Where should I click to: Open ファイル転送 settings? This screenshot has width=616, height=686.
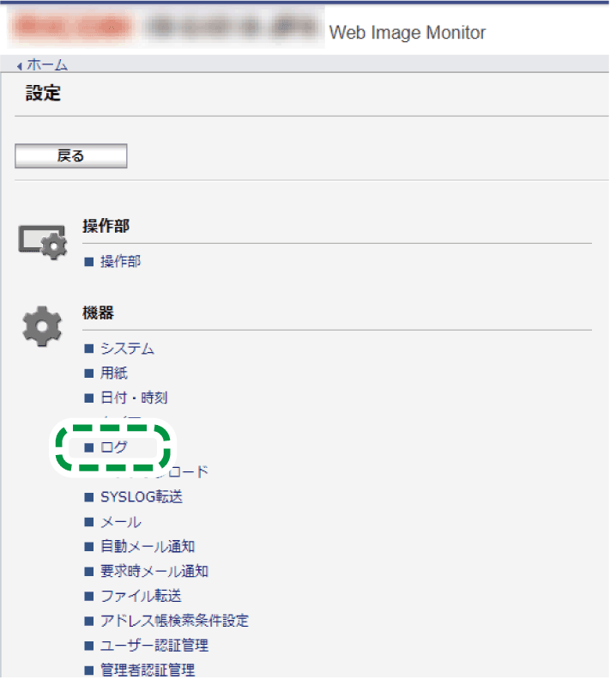141,596
